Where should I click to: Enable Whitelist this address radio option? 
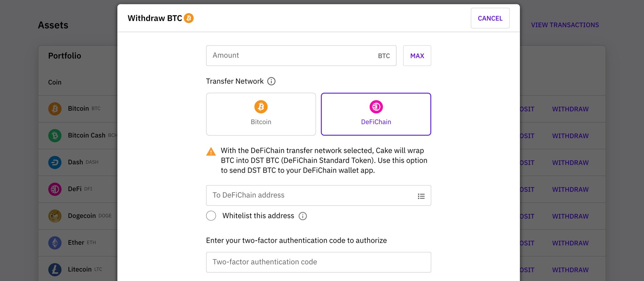(211, 216)
